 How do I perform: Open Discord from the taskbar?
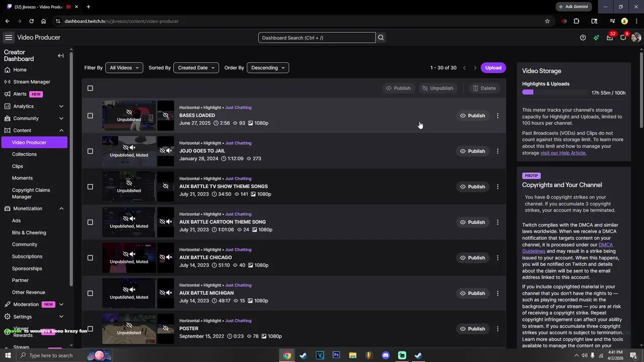point(386,355)
